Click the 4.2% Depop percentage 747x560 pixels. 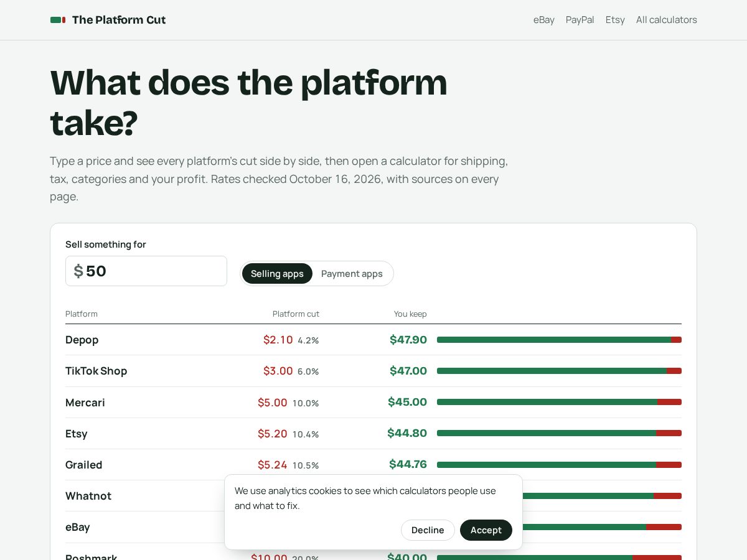[308, 340]
